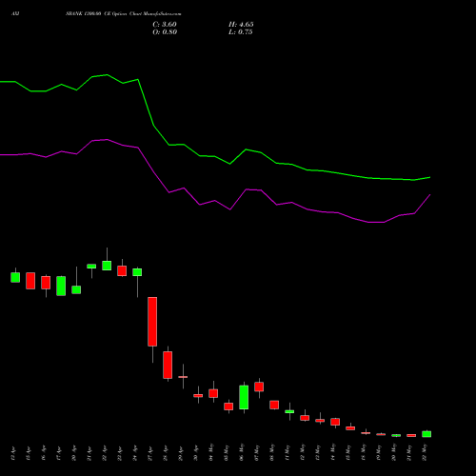Click the open value 'O: 0.80'
Viewport: 476px width, 476px height.
click(165, 32)
